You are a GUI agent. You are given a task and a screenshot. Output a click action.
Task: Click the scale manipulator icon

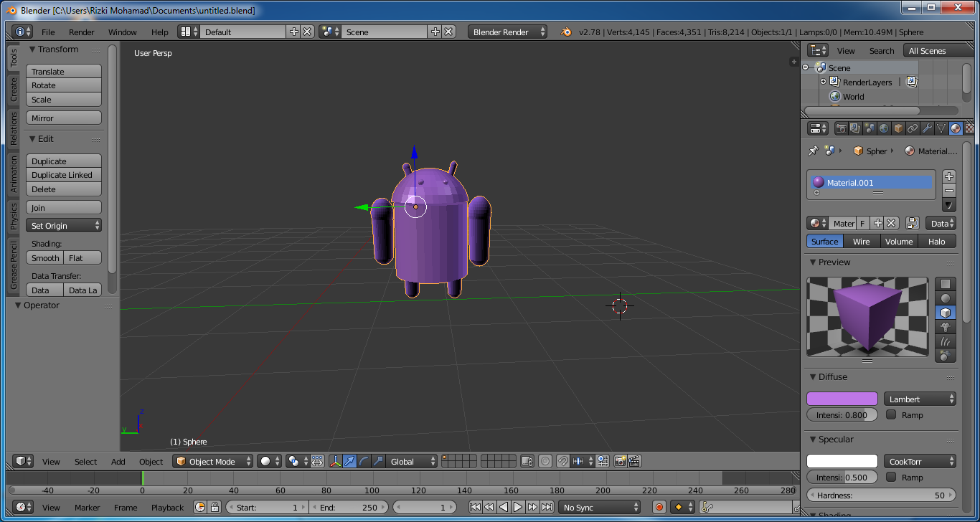(378, 461)
